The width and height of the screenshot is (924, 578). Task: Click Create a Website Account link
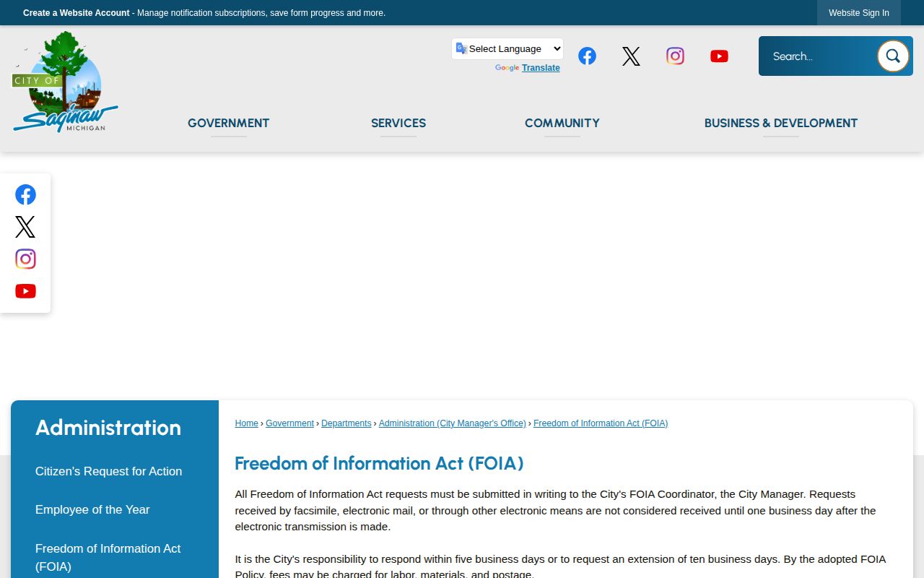click(x=77, y=13)
